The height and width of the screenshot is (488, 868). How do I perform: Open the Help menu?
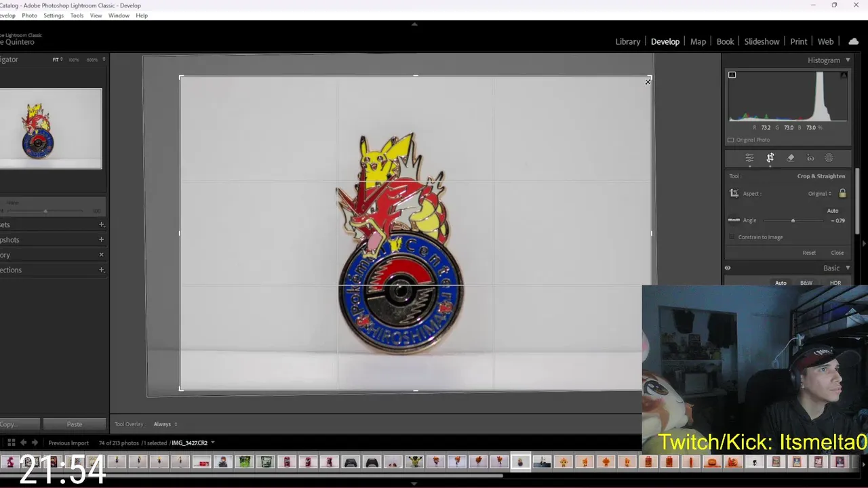pos(142,16)
